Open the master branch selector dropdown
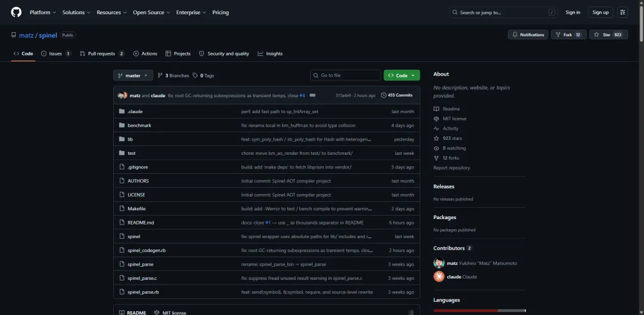Screen dimensions: 644x315 pos(133,76)
